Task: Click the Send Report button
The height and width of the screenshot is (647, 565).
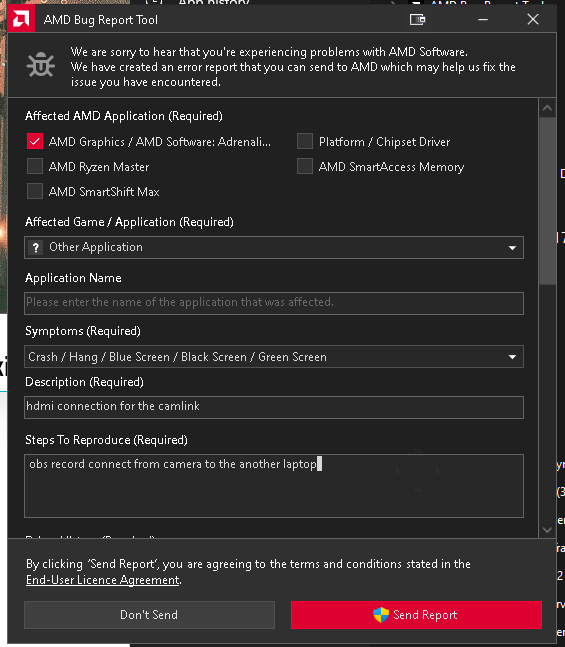Action: point(416,615)
